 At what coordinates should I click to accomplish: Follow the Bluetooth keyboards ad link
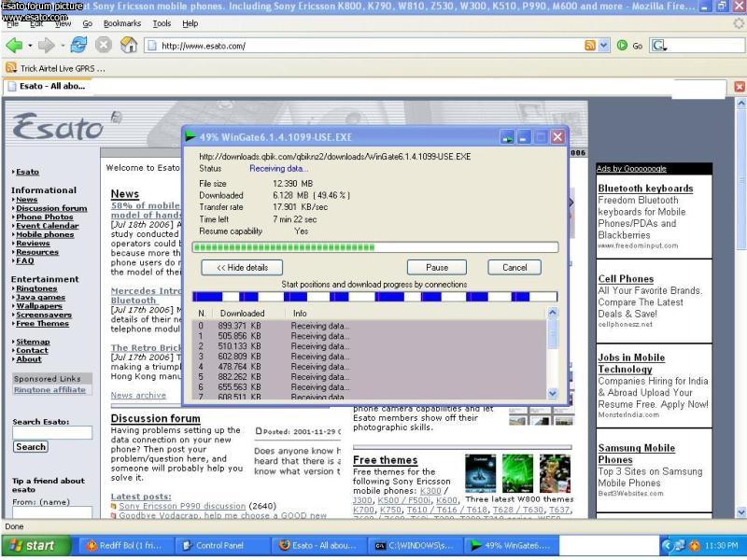pos(645,189)
